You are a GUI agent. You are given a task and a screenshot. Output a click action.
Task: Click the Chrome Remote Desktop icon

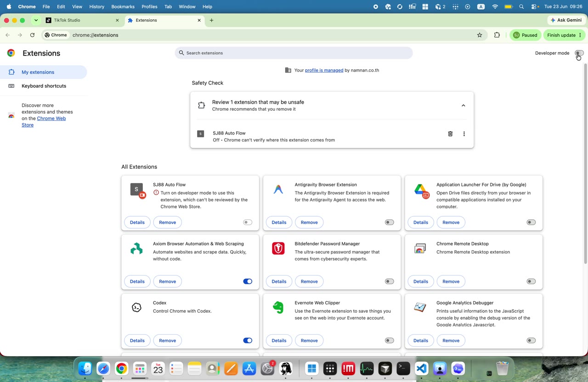pyautogui.click(x=420, y=248)
